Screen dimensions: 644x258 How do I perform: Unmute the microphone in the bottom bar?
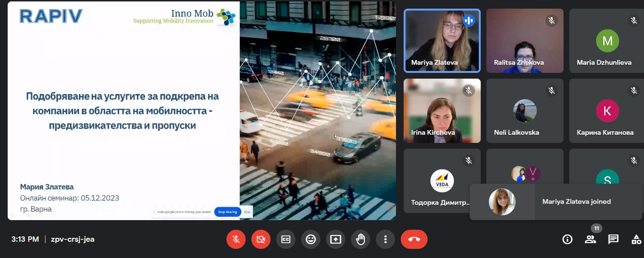coord(236,239)
